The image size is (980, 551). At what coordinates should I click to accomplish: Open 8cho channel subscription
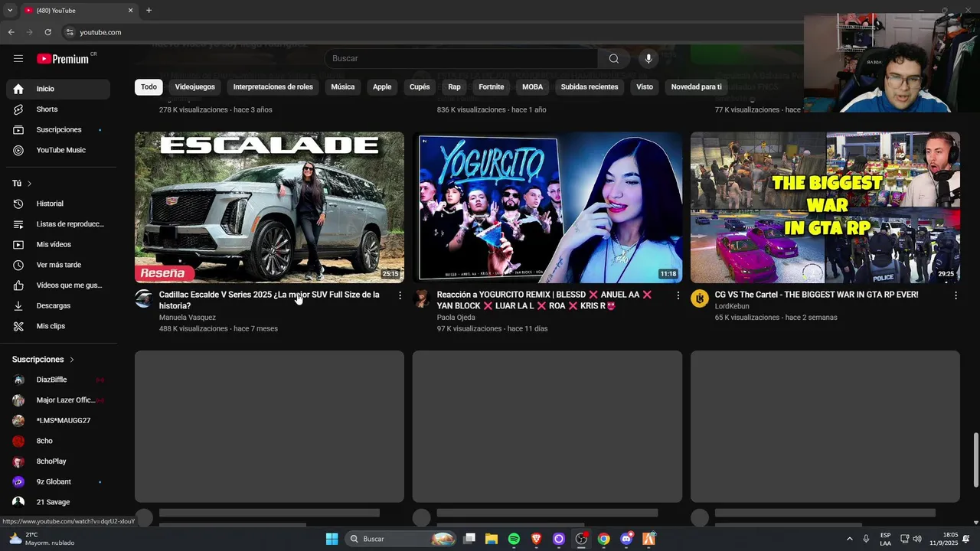coord(58,441)
